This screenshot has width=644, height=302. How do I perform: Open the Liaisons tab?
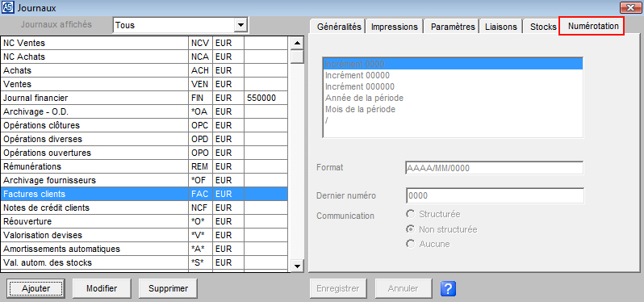[x=500, y=27]
